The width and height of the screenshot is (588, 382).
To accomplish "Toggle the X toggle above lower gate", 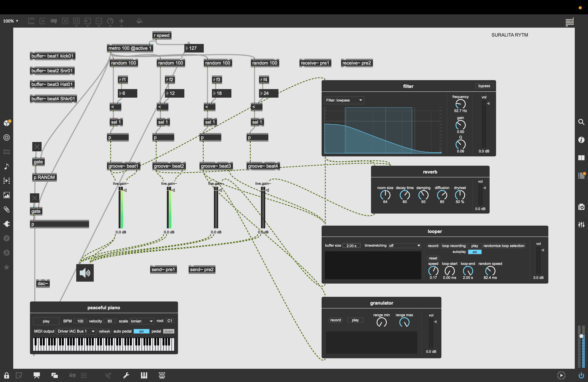I will coord(35,198).
